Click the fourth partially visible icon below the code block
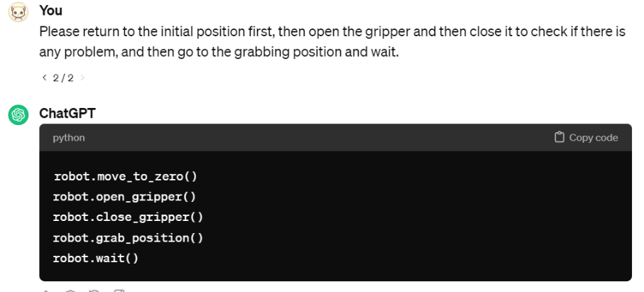This screenshot has height=292, width=644. click(x=119, y=291)
